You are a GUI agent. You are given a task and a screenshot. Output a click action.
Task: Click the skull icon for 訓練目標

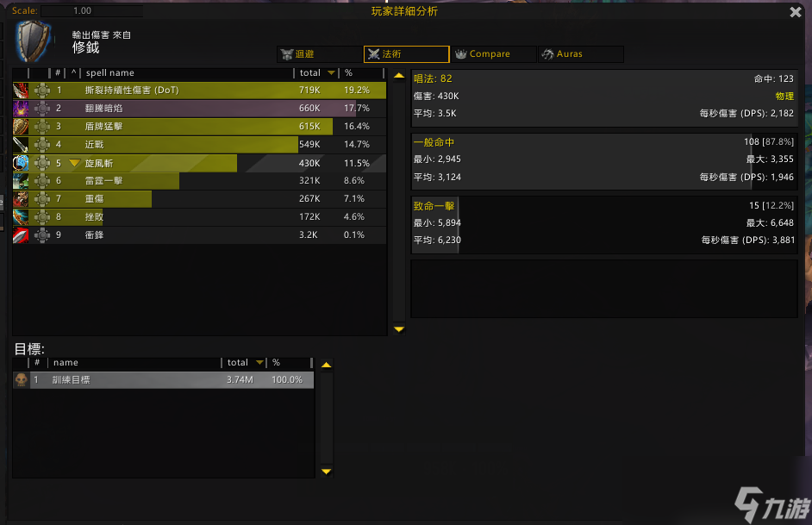tap(22, 380)
